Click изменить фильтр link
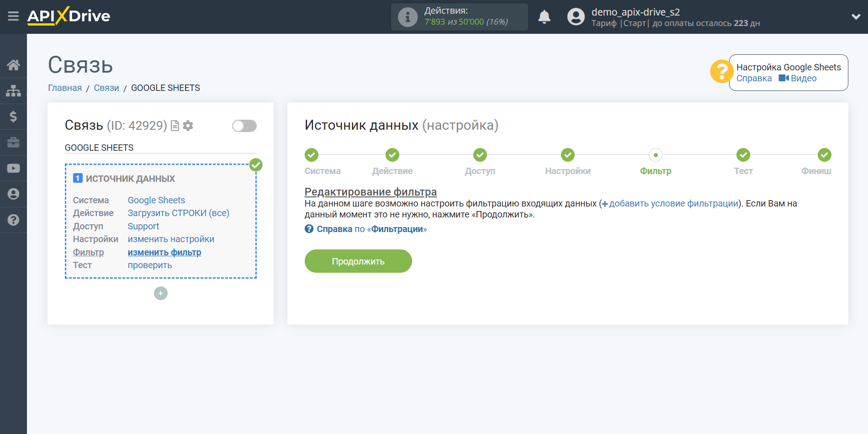 pos(164,252)
